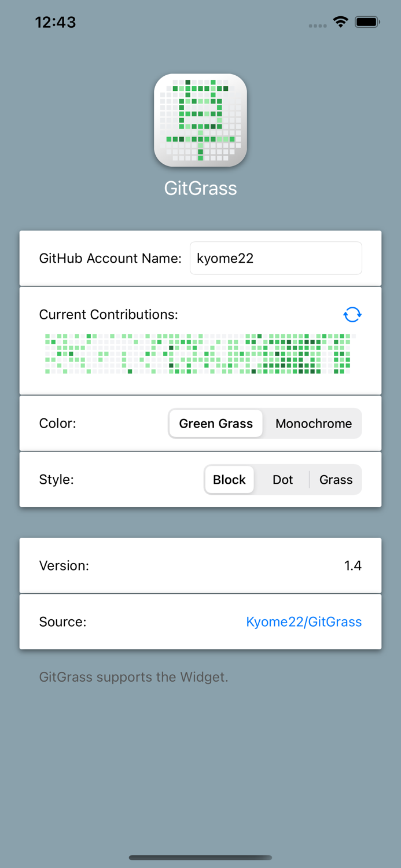Select the Block style option
The image size is (401, 868).
(x=229, y=479)
